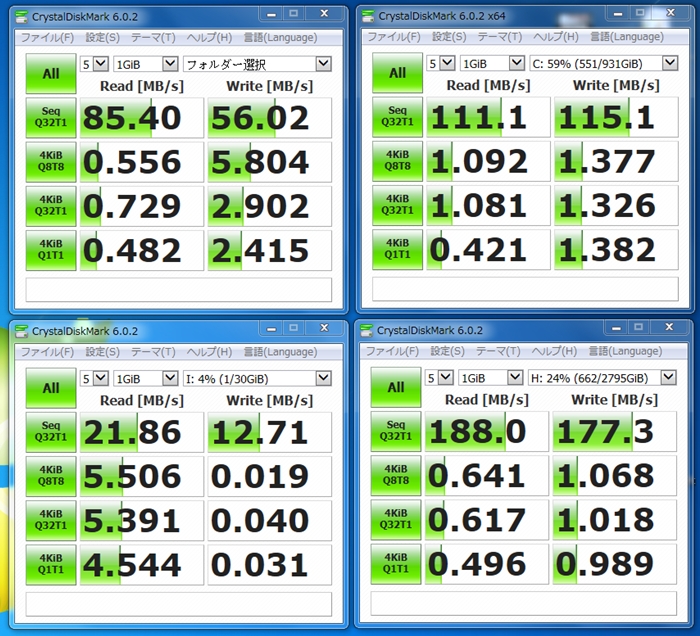700x636 pixels.
Task: Open 言語(Language) menu in the H: drive window
Action: 625,351
